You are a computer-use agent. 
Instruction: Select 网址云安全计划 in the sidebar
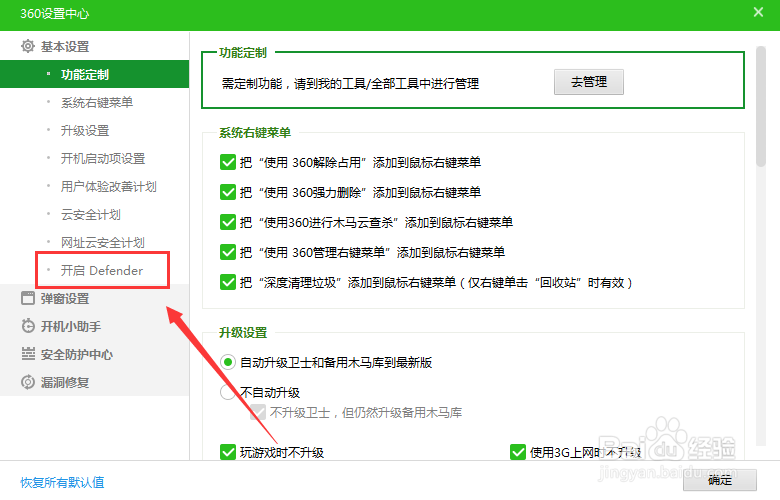(x=103, y=242)
